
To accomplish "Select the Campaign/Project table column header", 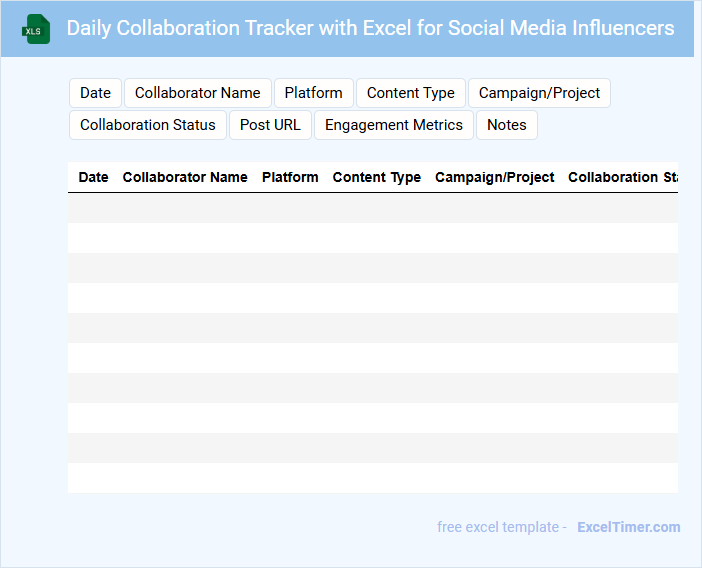I will [x=494, y=177].
